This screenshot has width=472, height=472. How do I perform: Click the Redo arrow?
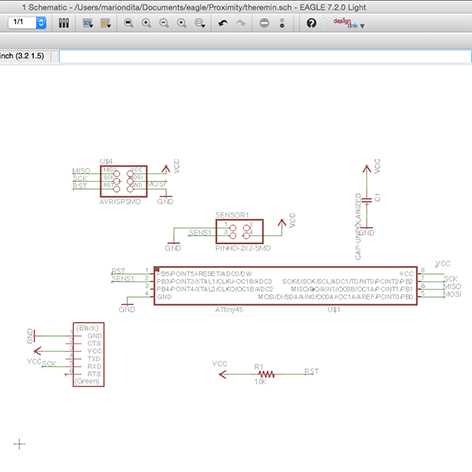coord(241,23)
